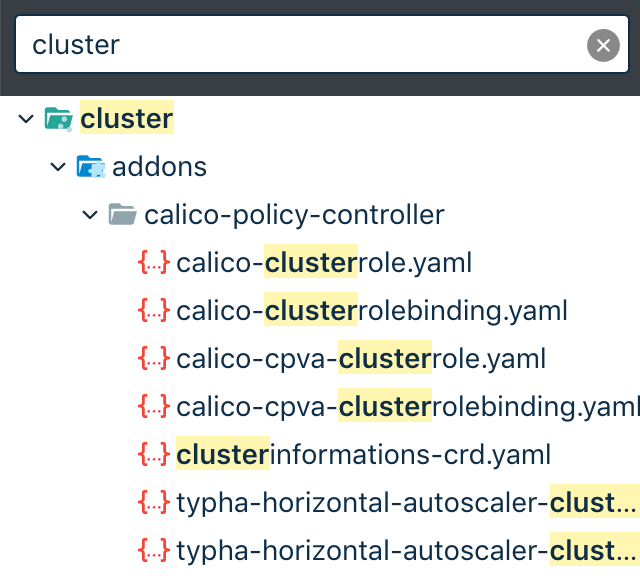Collapse the addons folder chevron

[58, 166]
